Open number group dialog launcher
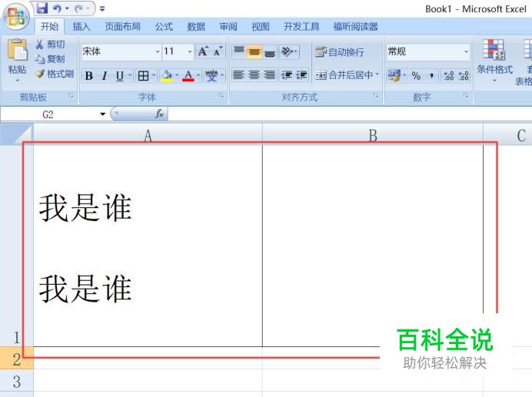 pos(466,96)
